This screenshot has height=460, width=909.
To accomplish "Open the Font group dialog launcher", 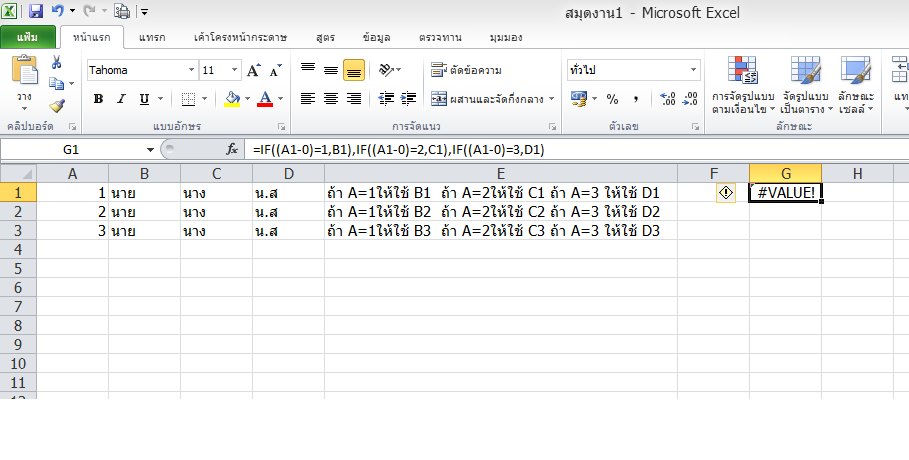I will pyautogui.click(x=281, y=126).
